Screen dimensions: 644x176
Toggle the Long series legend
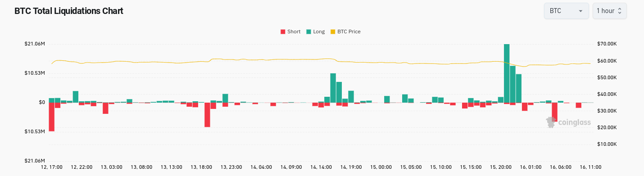coord(315,32)
